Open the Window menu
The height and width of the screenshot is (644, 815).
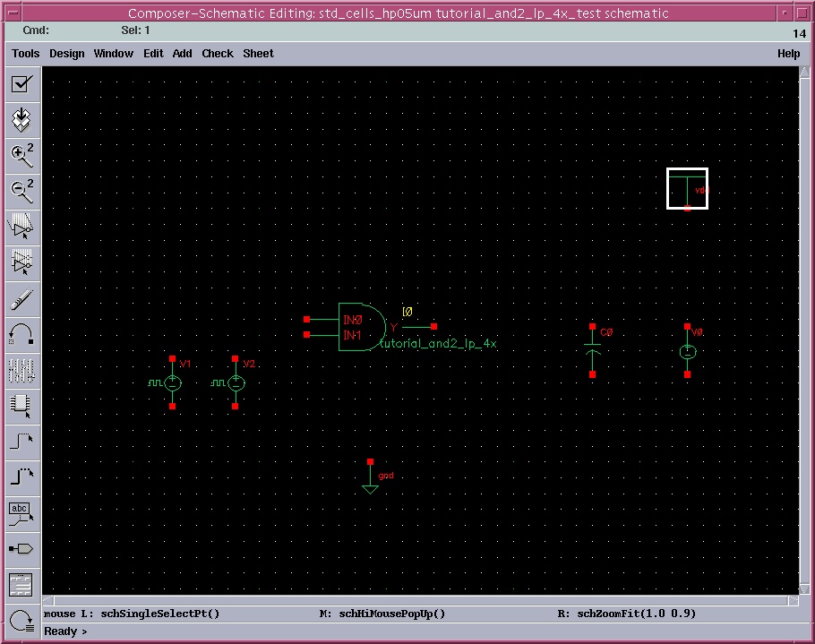click(x=114, y=54)
